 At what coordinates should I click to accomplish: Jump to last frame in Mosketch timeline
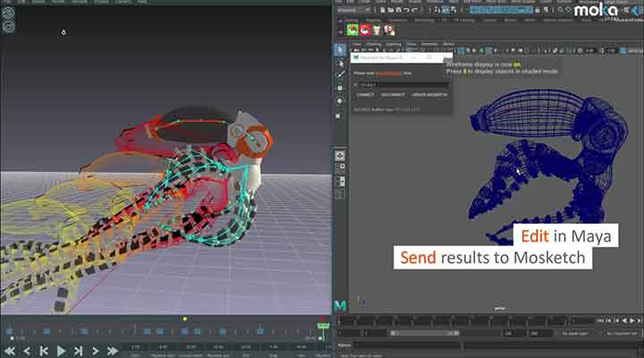(78, 351)
